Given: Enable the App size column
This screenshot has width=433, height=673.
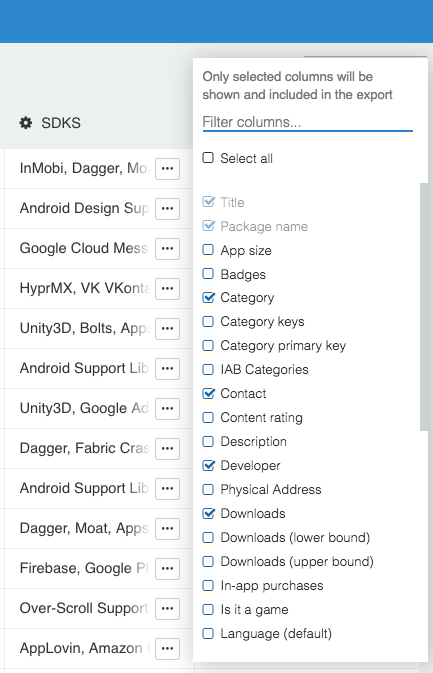Looking at the screenshot, I should coord(208,250).
